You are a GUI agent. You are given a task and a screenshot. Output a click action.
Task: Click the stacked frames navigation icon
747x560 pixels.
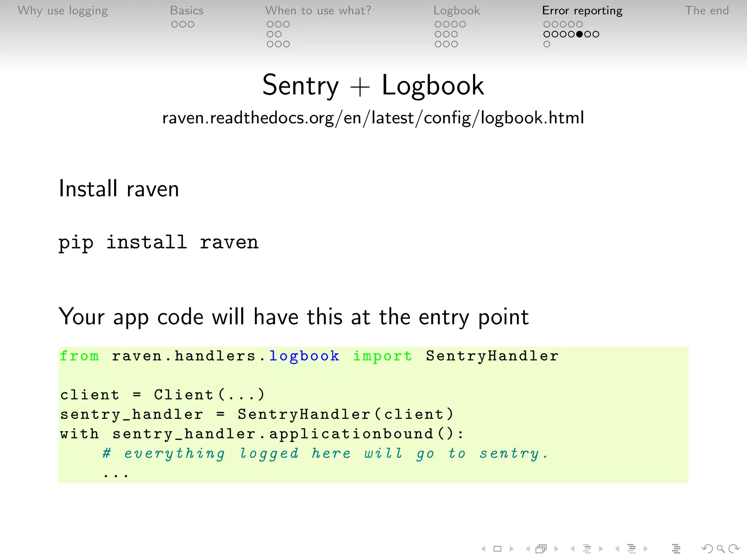coord(541,548)
